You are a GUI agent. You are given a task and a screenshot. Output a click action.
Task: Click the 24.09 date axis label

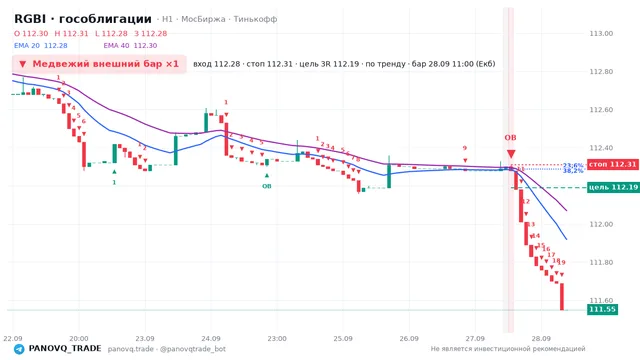[211, 338]
